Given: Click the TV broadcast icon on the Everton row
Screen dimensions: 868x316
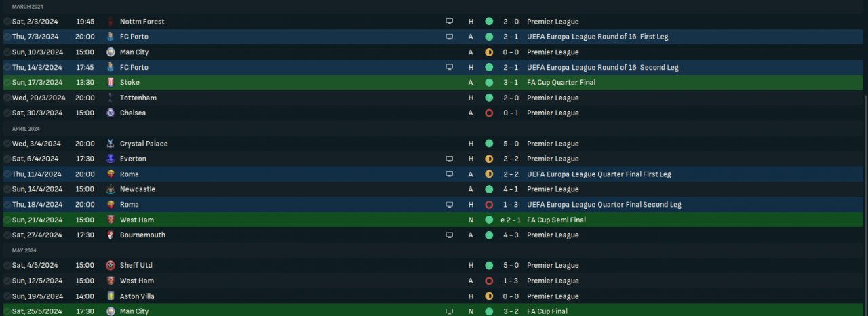Looking at the screenshot, I should tap(449, 159).
